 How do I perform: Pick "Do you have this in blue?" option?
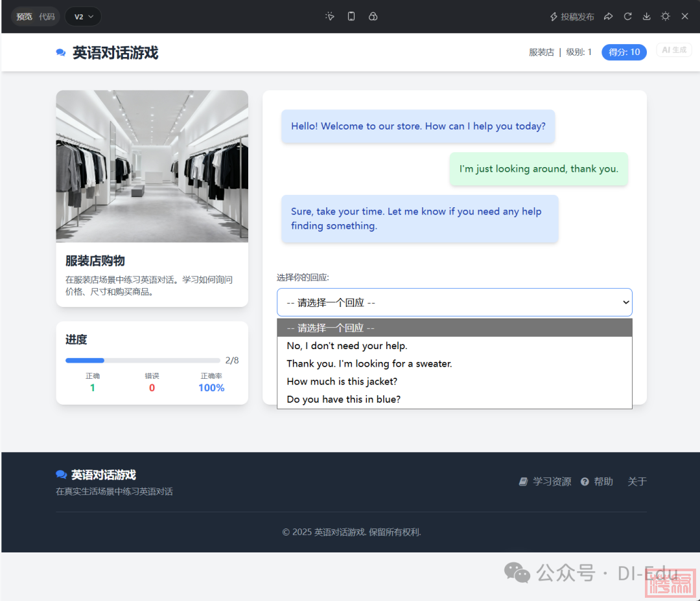[344, 400]
